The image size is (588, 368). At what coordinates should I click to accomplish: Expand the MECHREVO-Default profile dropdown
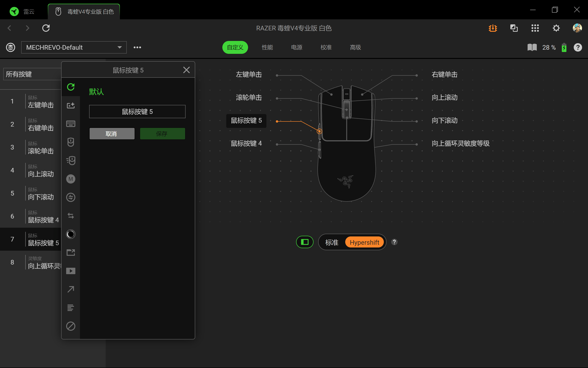pyautogui.click(x=74, y=47)
